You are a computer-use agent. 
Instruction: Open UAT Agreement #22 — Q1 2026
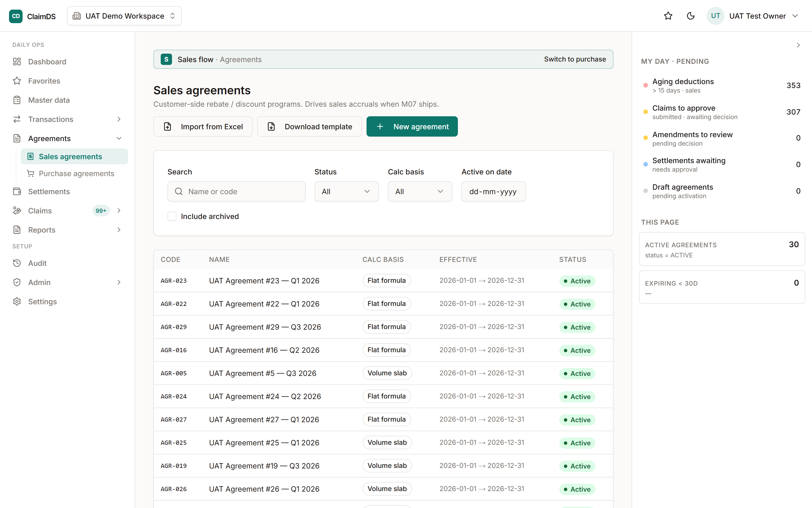pos(264,304)
